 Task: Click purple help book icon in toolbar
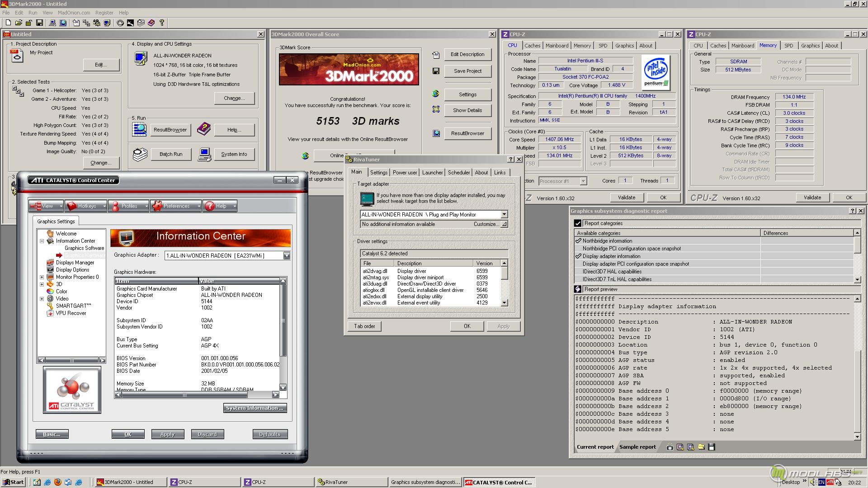[x=151, y=23]
